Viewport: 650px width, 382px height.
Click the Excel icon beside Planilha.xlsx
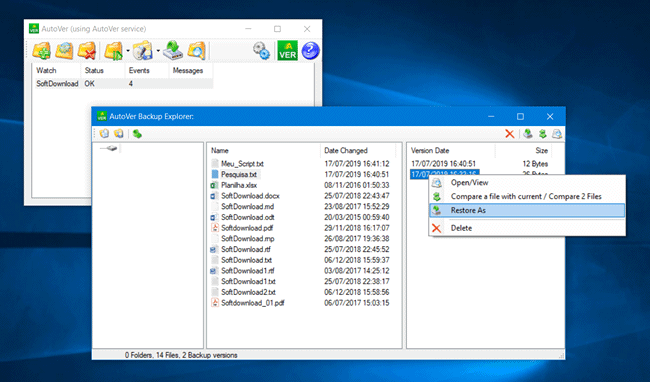[x=214, y=185]
